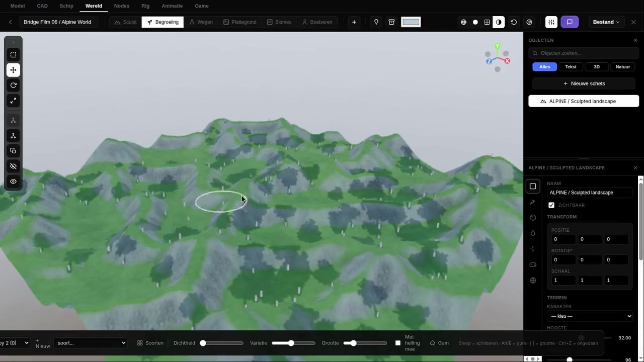Switch to the Biomes mode tab
Image resolution: width=644 pixels, height=362 pixels.
279,22
